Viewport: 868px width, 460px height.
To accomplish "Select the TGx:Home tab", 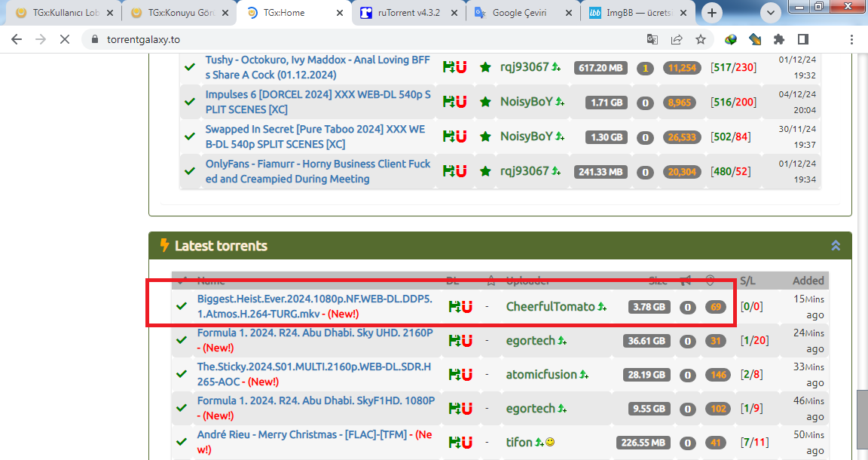I will pos(293,13).
